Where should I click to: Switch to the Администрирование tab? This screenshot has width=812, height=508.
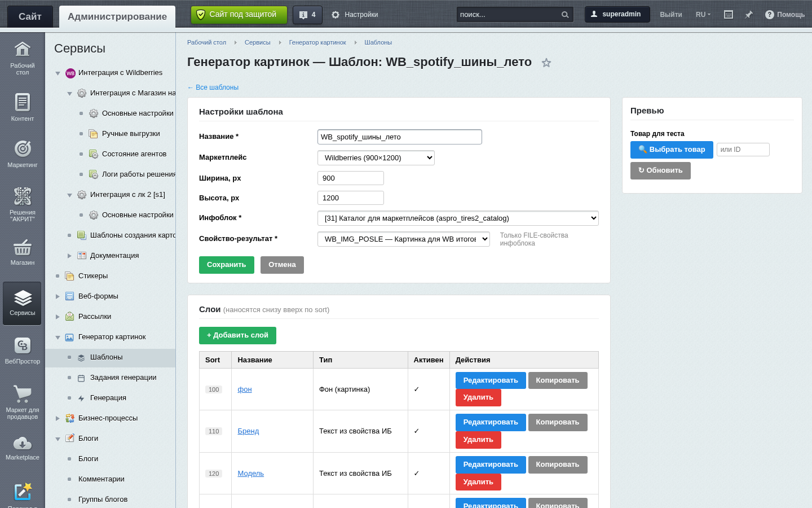[117, 16]
